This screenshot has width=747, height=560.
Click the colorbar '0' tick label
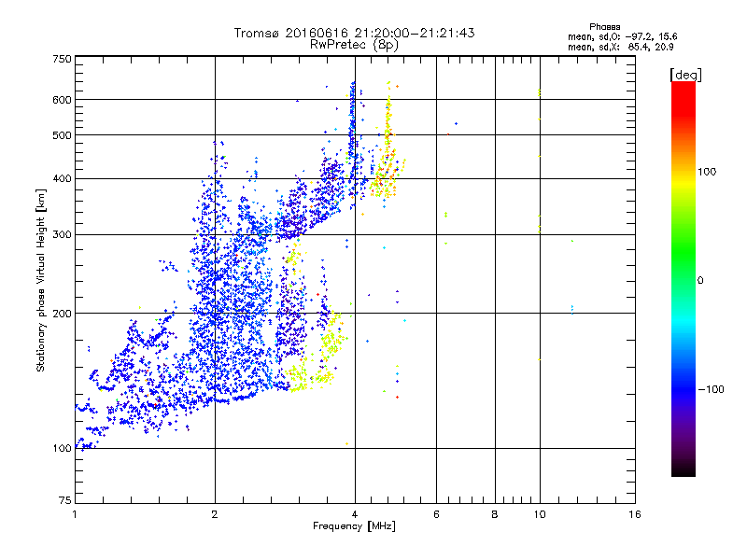700,281
